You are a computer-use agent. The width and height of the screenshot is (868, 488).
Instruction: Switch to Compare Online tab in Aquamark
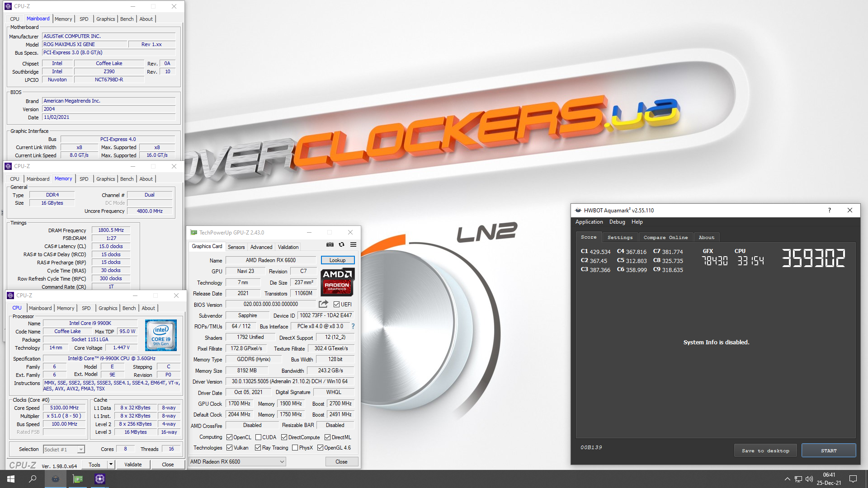pyautogui.click(x=665, y=237)
